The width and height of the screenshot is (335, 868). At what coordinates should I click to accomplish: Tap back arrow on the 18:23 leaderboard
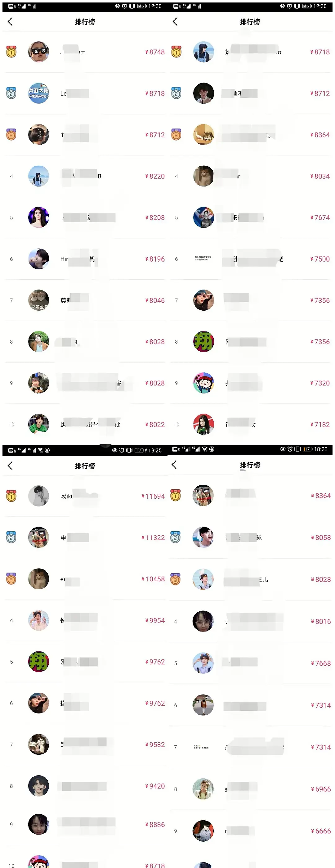(x=174, y=465)
